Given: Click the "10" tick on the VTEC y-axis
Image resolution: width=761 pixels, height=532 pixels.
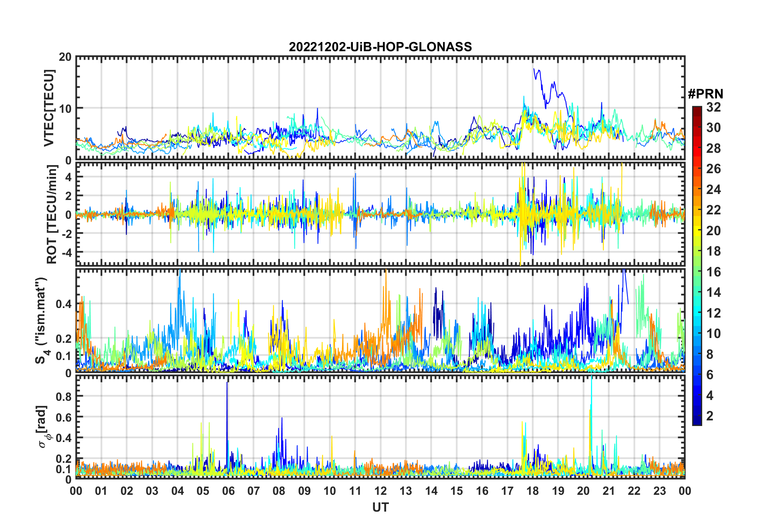Looking at the screenshot, I should [x=65, y=108].
